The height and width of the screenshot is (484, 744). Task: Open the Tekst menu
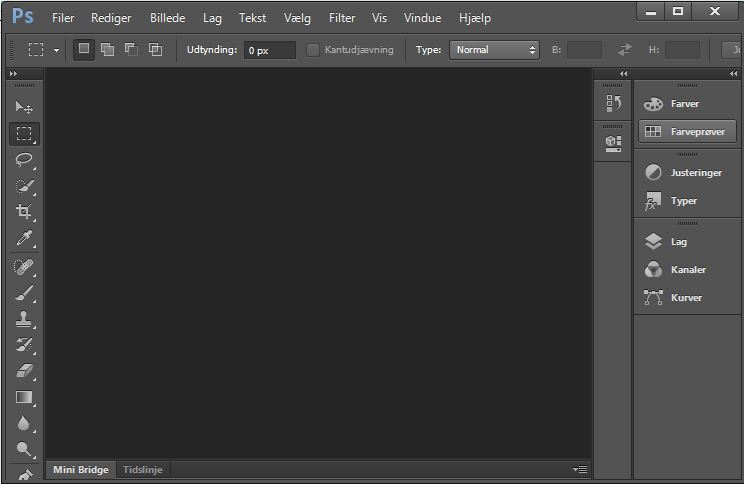point(252,18)
